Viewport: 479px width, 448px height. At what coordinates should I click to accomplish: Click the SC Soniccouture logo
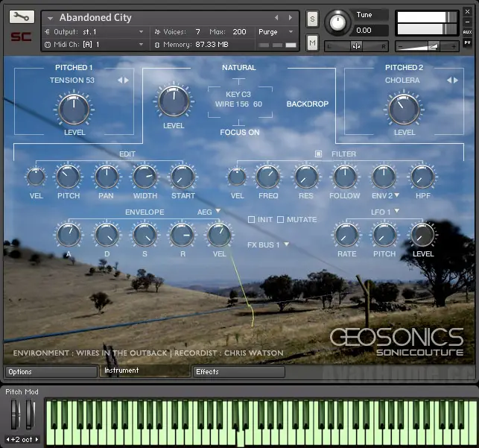tap(21, 37)
